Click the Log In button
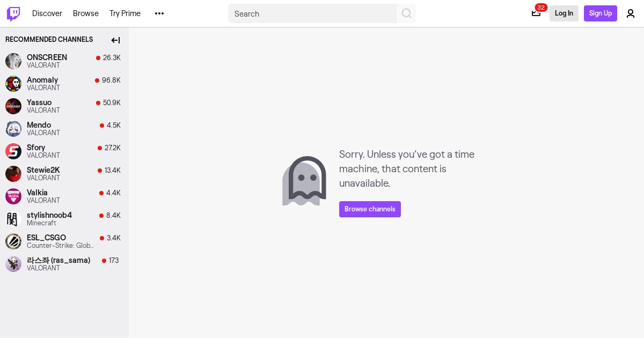 (564, 13)
